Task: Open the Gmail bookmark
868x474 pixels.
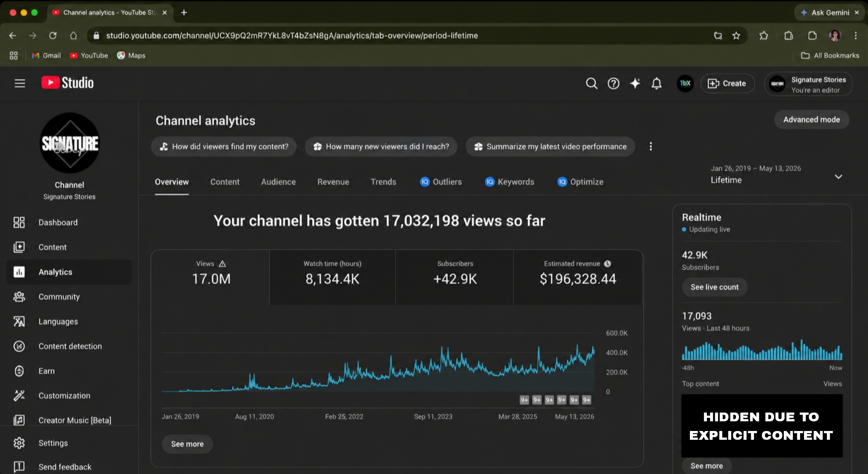Action: (46, 56)
